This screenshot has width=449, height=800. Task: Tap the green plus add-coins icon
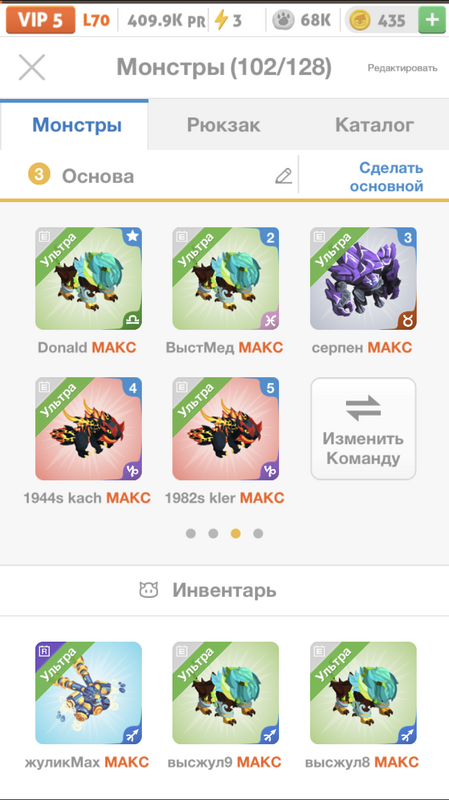(432, 20)
